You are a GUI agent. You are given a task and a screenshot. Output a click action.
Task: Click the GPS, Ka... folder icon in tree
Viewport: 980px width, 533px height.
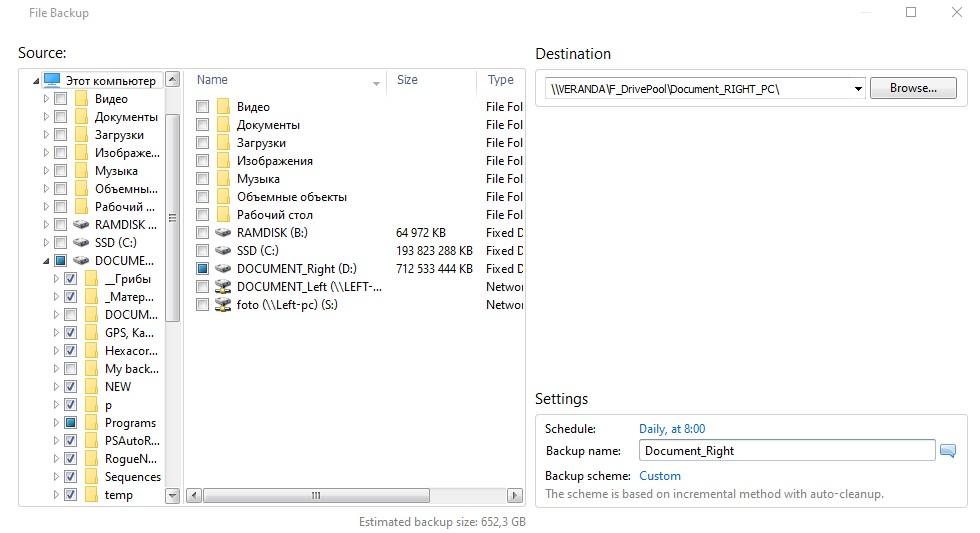click(x=91, y=332)
